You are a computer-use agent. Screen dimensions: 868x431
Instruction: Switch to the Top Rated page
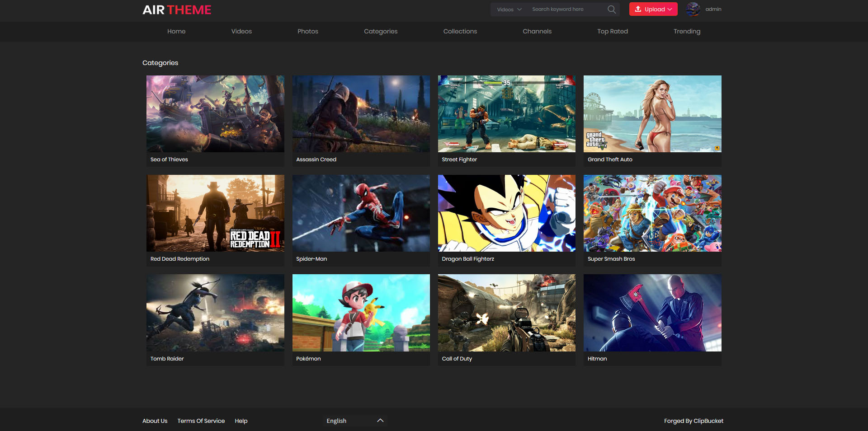(x=613, y=31)
